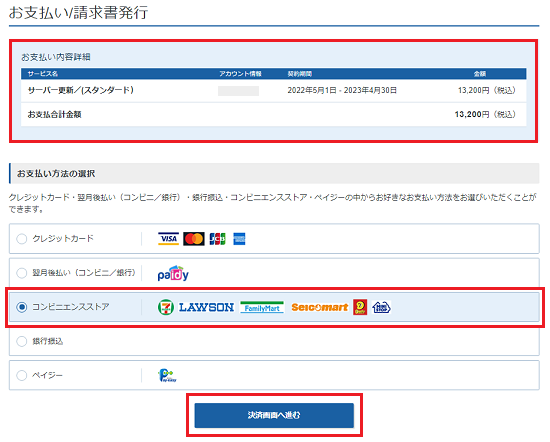550x442 pixels.
Task: Click the 7-Eleven store logo
Action: 166,307
